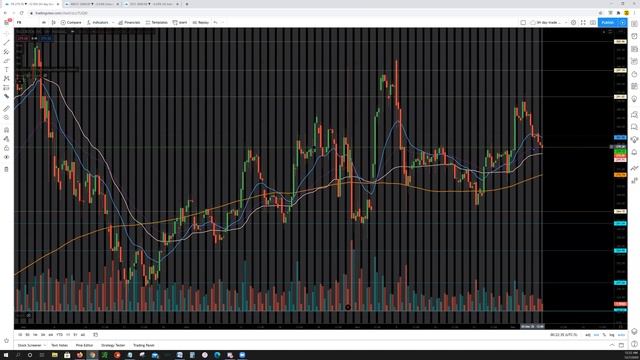Select the ruler measure tool

click(x=6, y=109)
